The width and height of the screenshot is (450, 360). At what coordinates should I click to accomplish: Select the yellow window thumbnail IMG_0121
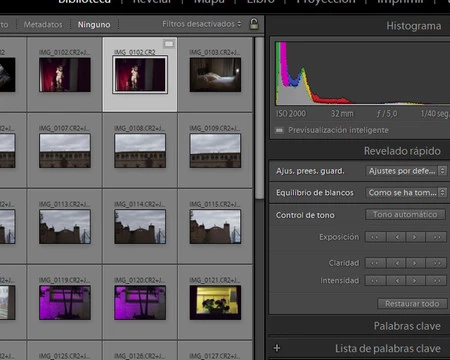pyautogui.click(x=215, y=303)
